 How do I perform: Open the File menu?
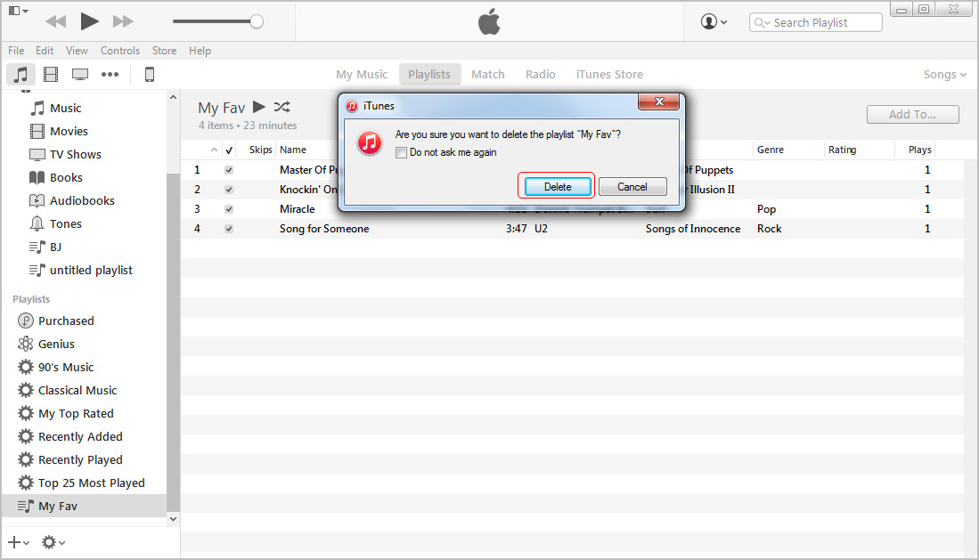[16, 51]
